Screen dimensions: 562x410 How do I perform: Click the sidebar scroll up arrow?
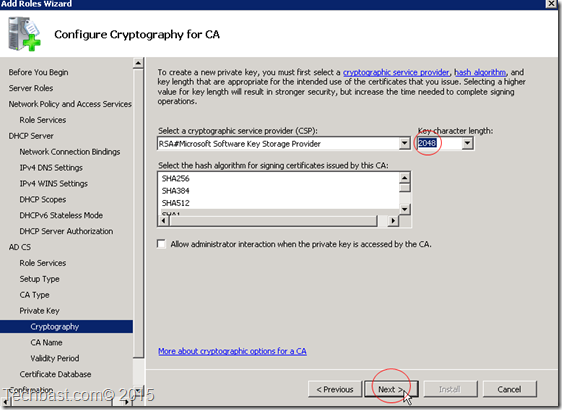(138, 63)
